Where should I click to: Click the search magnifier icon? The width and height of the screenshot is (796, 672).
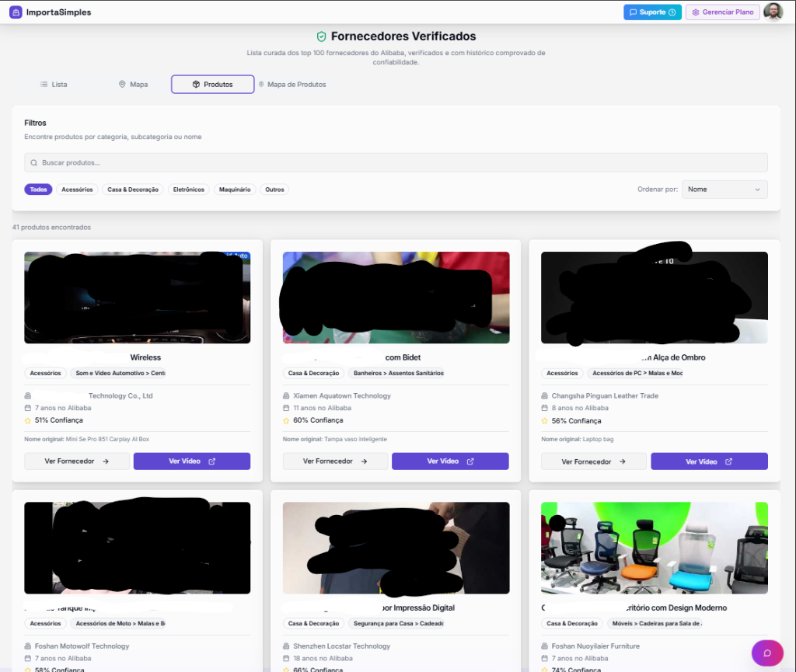(34, 163)
